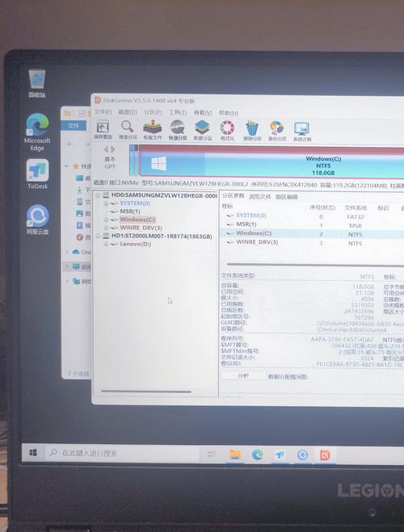This screenshot has height=532, width=404.
Task: Switch to the 扇区编辑 tab
Action: (286, 197)
